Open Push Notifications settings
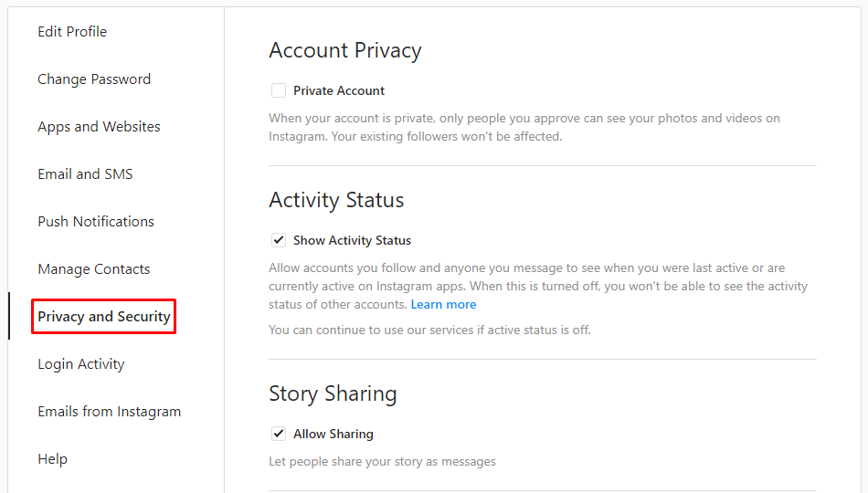 [x=96, y=222]
